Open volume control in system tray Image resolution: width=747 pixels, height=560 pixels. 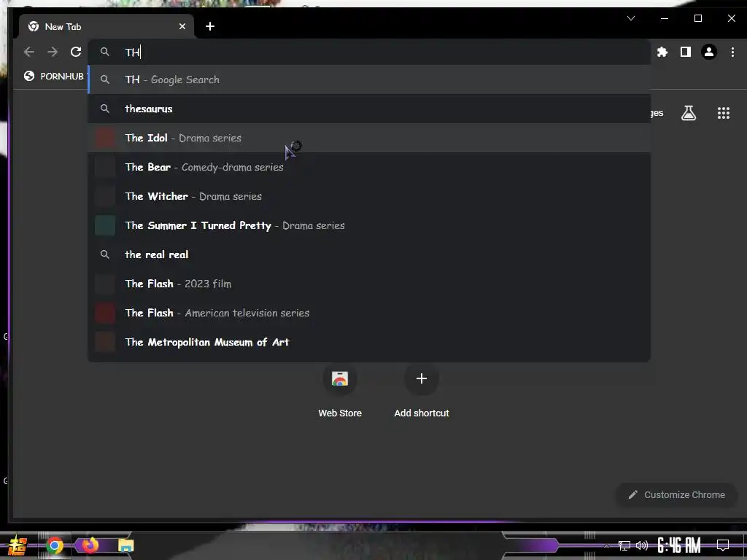642,545
